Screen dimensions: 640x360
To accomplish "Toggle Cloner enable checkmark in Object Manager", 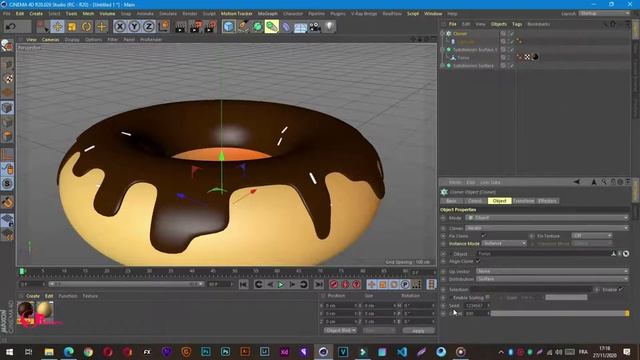I will [511, 33].
